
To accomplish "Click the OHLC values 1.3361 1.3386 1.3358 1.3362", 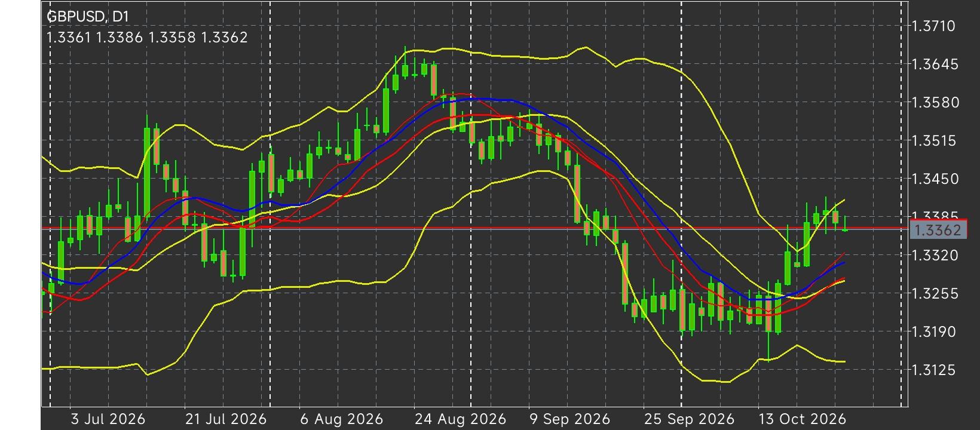I will click(147, 38).
